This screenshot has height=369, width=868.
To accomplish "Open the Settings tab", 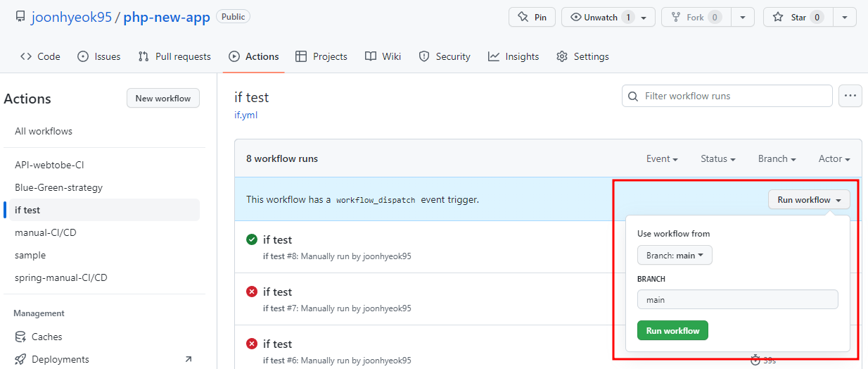I will click(x=582, y=56).
